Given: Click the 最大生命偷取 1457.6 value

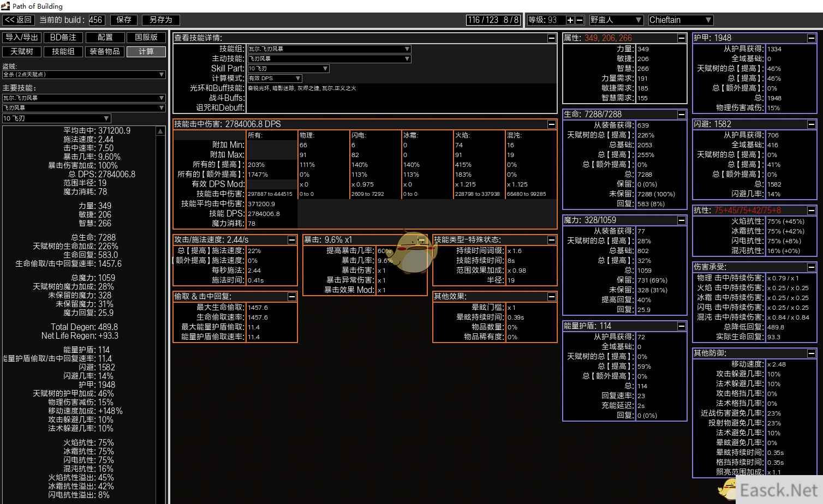Looking at the screenshot, I should [x=258, y=308].
